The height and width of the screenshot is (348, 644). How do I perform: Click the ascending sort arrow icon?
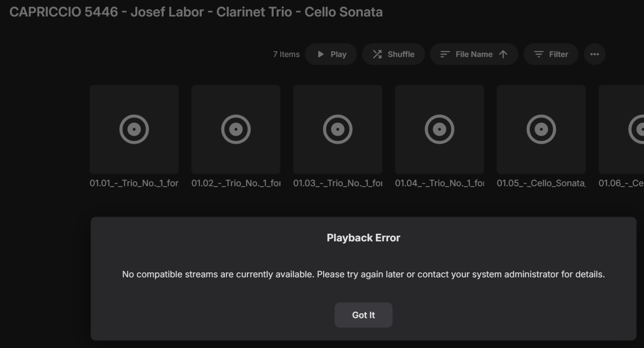coord(503,54)
